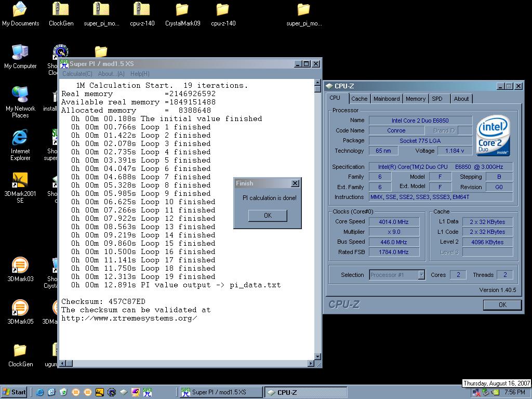The height and width of the screenshot is (399, 532).
Task: Click Super PI horizontal scrollbar right arrow
Action: tap(311, 363)
